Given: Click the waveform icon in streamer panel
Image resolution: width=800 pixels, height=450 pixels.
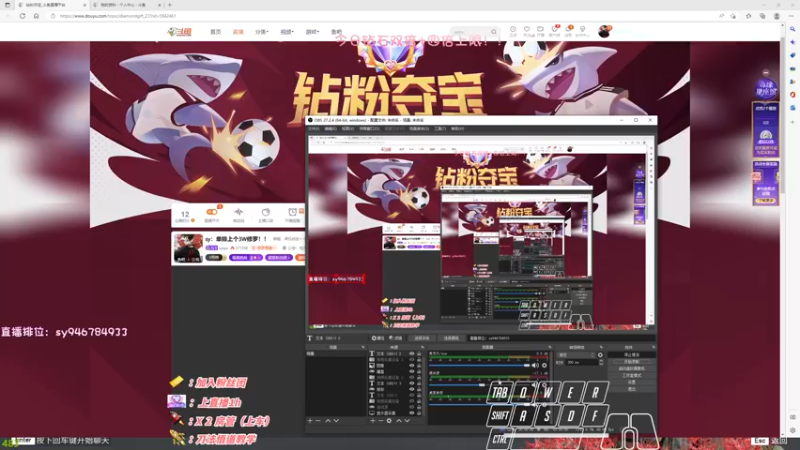Looking at the screenshot, I should pos(238,214).
